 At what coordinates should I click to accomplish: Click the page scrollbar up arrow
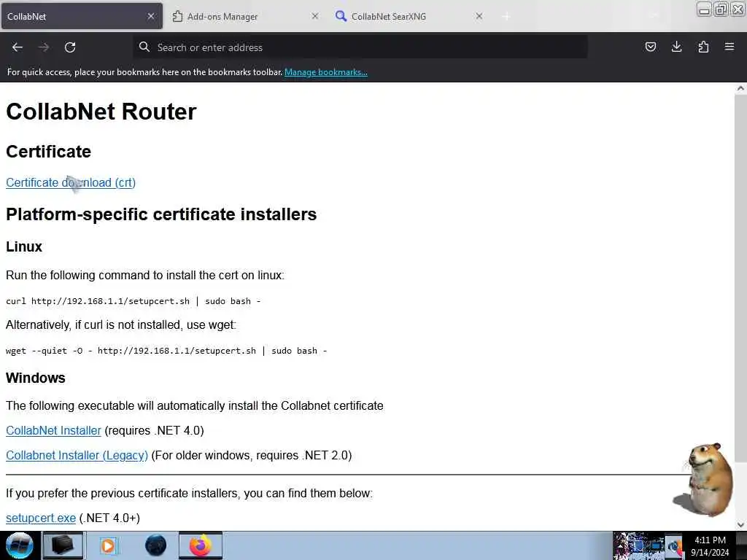tap(740, 88)
